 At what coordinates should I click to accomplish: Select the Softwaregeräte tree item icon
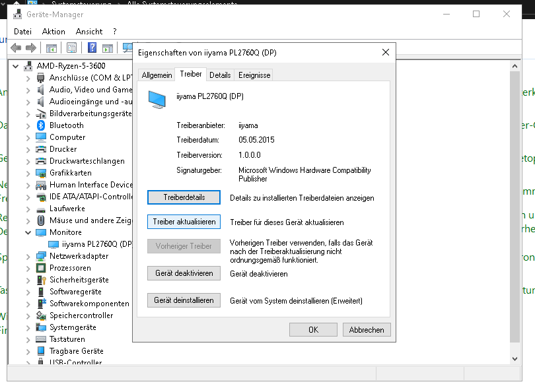coord(41,292)
